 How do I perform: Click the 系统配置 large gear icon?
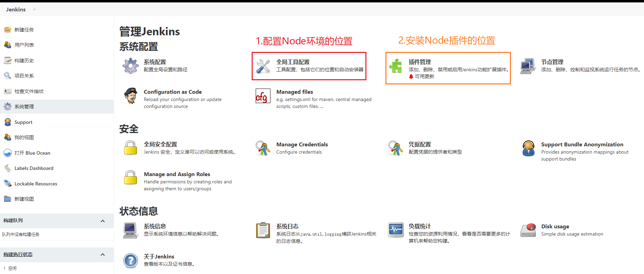click(x=131, y=66)
